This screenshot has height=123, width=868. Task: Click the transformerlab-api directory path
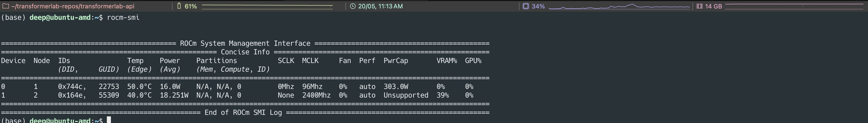[73, 6]
